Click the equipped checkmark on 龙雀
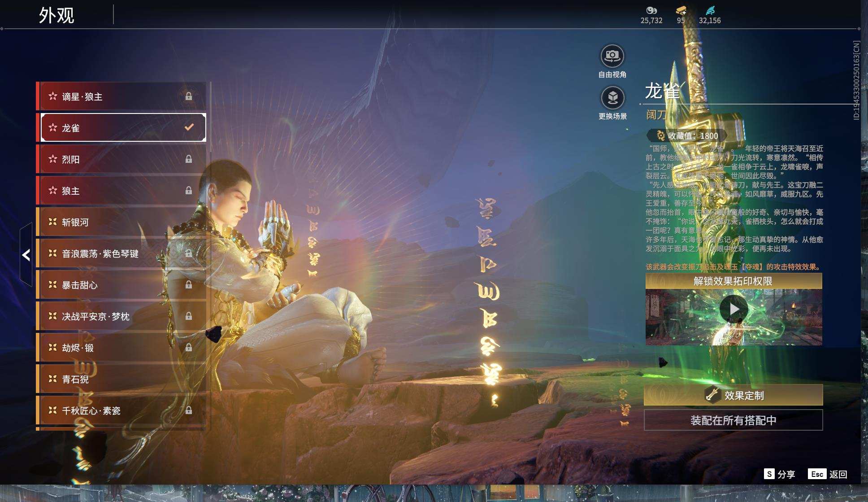868x502 pixels. (x=189, y=127)
